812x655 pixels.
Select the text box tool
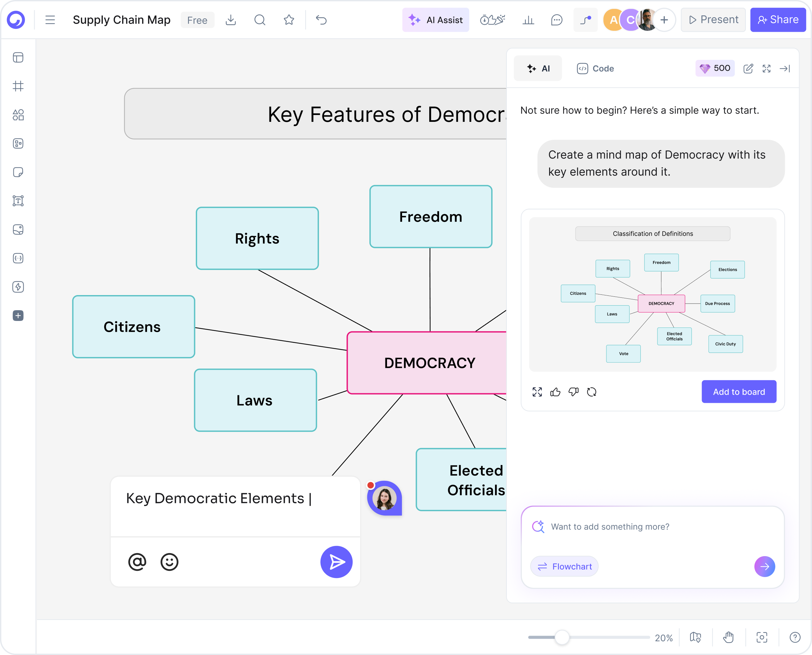click(x=18, y=201)
